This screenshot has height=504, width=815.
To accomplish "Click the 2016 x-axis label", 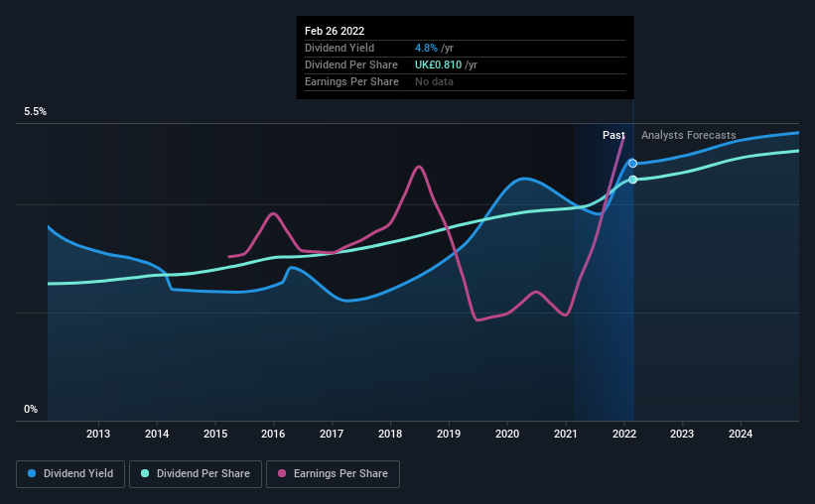I will 273,434.
